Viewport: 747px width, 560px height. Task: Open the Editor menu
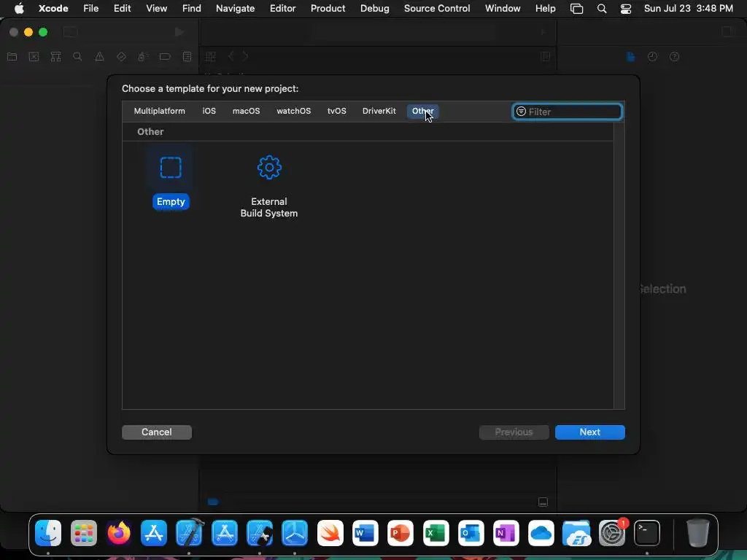tap(282, 8)
